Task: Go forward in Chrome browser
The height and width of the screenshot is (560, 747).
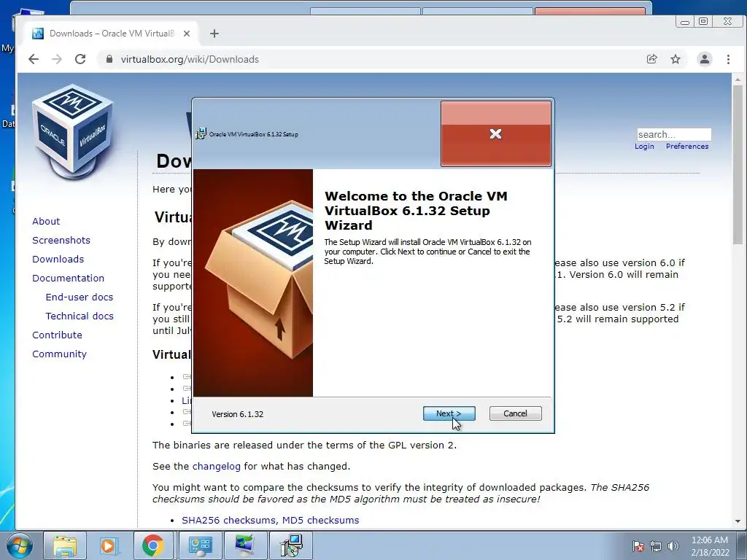Action: click(57, 59)
